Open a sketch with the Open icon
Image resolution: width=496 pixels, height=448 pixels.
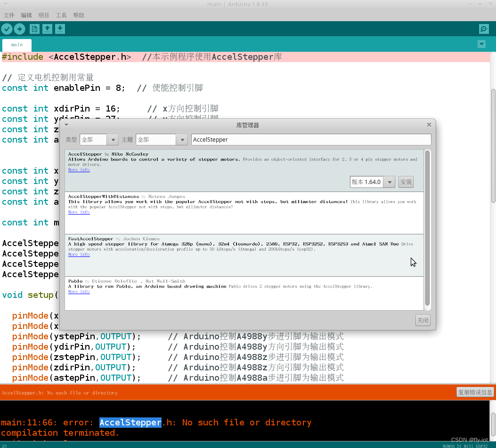pyautogui.click(x=47, y=29)
